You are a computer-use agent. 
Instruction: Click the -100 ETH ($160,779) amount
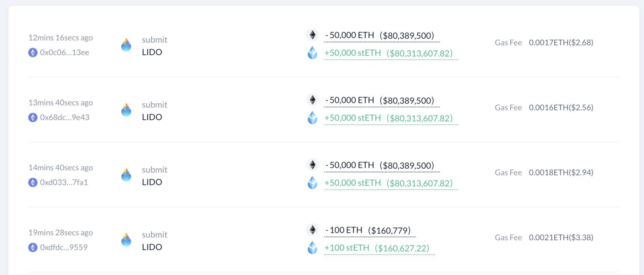(x=367, y=229)
